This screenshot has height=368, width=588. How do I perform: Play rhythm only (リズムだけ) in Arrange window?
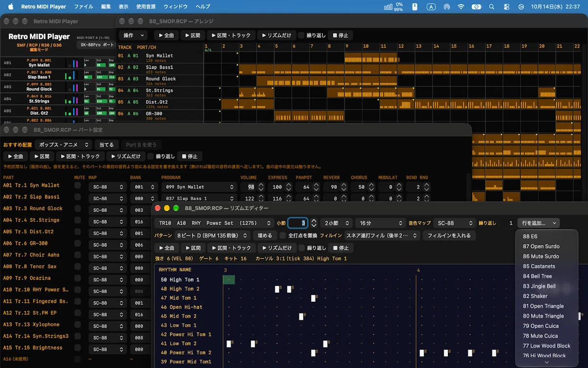click(277, 35)
